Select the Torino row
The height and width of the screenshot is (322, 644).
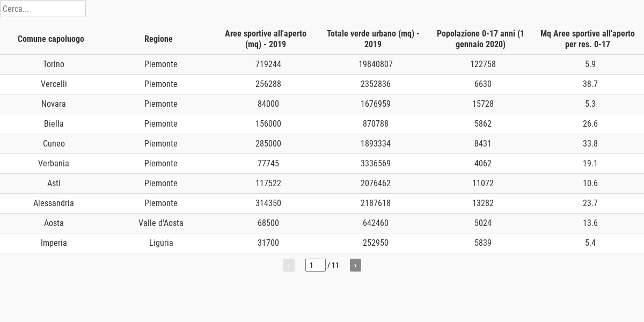click(54, 64)
